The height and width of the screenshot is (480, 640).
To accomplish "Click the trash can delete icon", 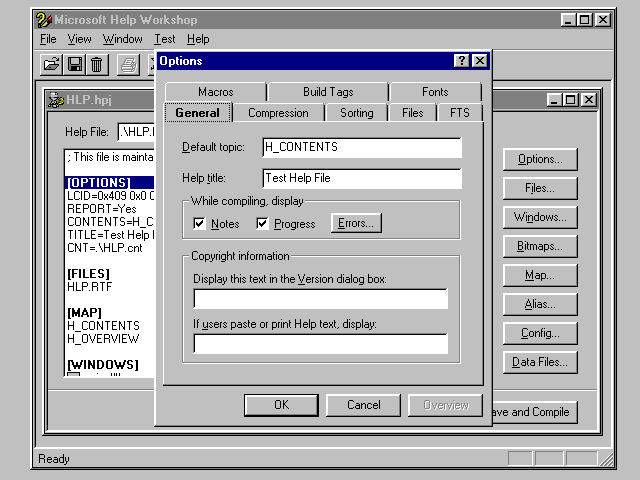I will pos(96,65).
